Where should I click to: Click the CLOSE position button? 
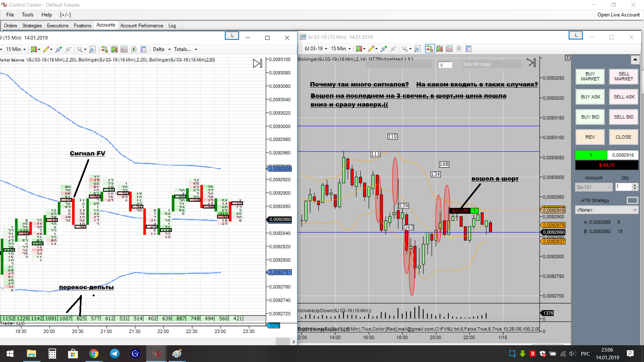623,137
